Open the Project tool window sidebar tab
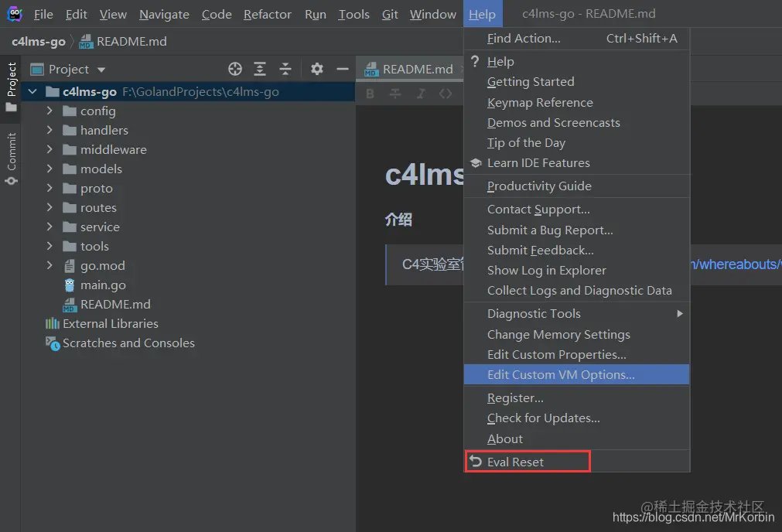The height and width of the screenshot is (532, 782). pos(11,87)
